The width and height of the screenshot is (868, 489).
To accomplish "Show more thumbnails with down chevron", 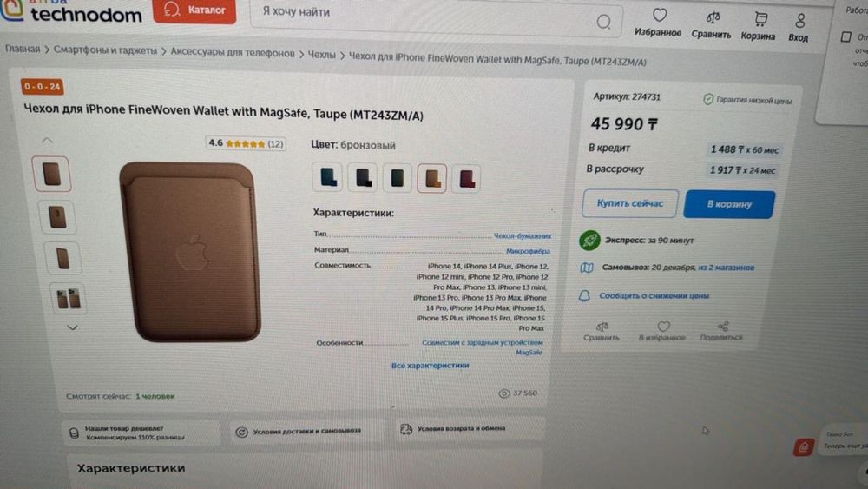I will (x=72, y=327).
